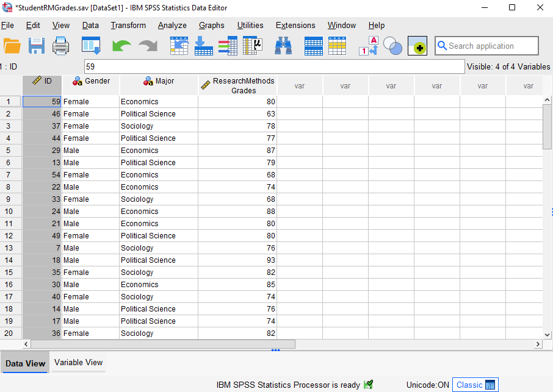Open the Insert Variable tool
553x392 pixels.
point(337,46)
